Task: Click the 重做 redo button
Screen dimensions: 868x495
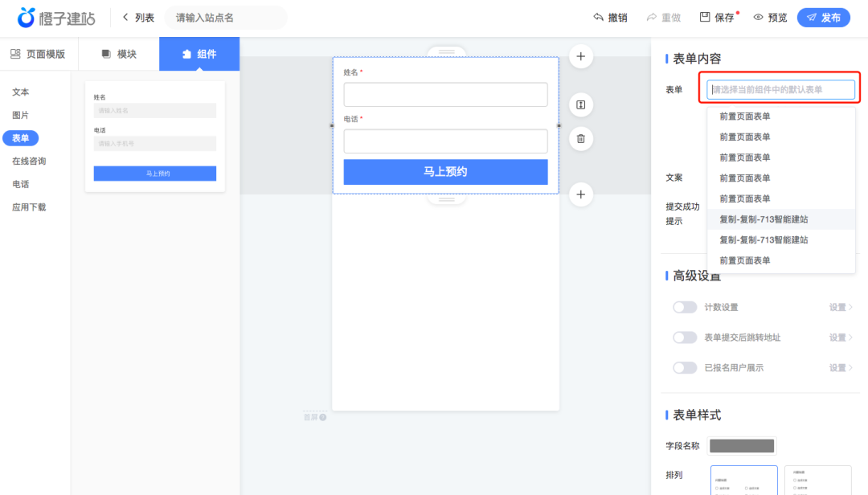Action: click(x=664, y=18)
